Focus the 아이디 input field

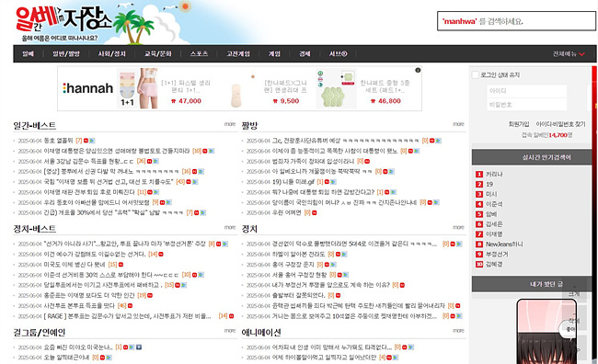(x=526, y=91)
